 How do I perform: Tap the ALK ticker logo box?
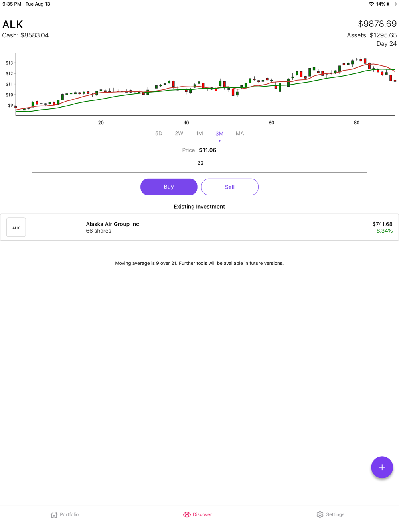(x=16, y=227)
